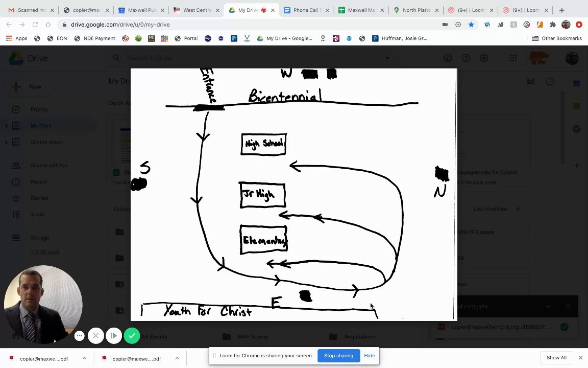This screenshot has width=588, height=368.
Task: Click Show All downloads
Action: pyautogui.click(x=556, y=357)
